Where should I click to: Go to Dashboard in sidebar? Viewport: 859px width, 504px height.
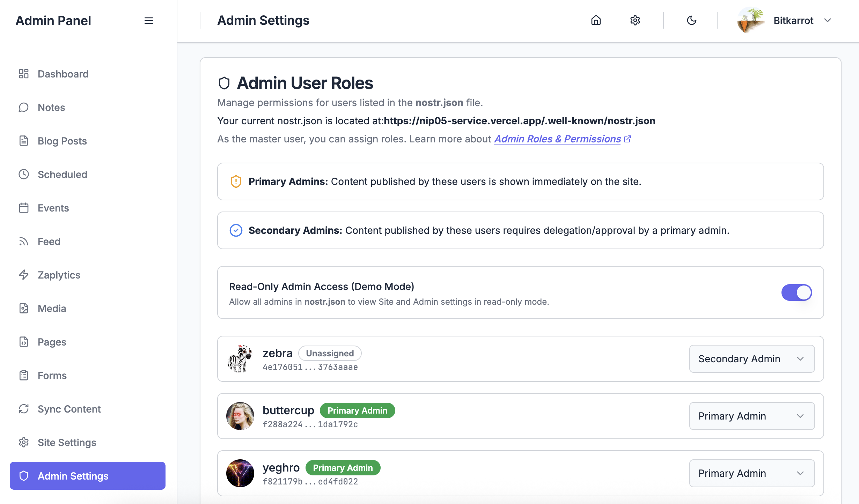pyautogui.click(x=63, y=74)
